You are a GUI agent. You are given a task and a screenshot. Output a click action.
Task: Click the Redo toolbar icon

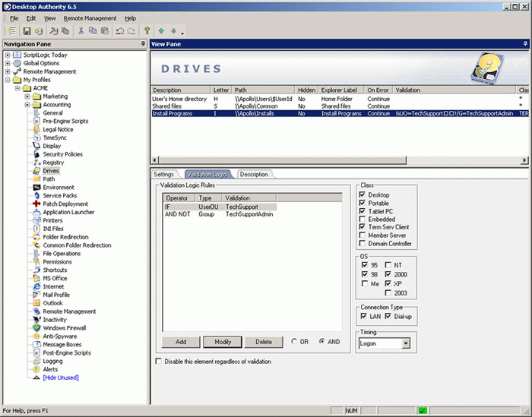[131, 31]
